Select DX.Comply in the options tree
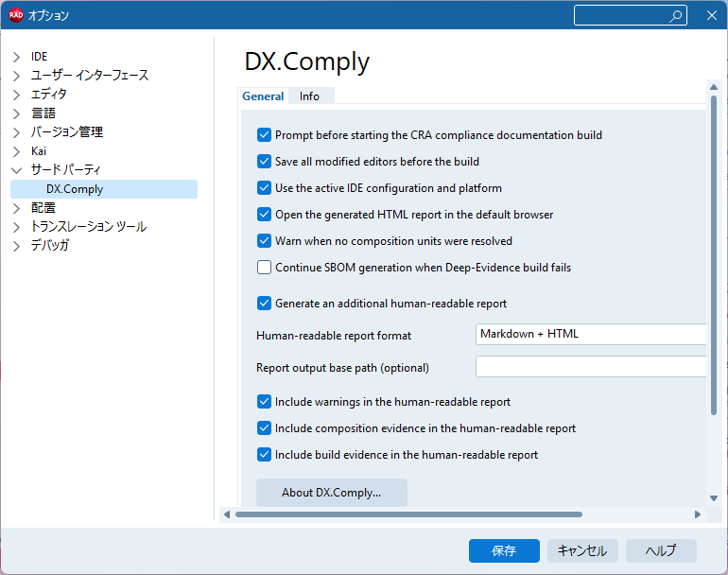 tap(104, 189)
